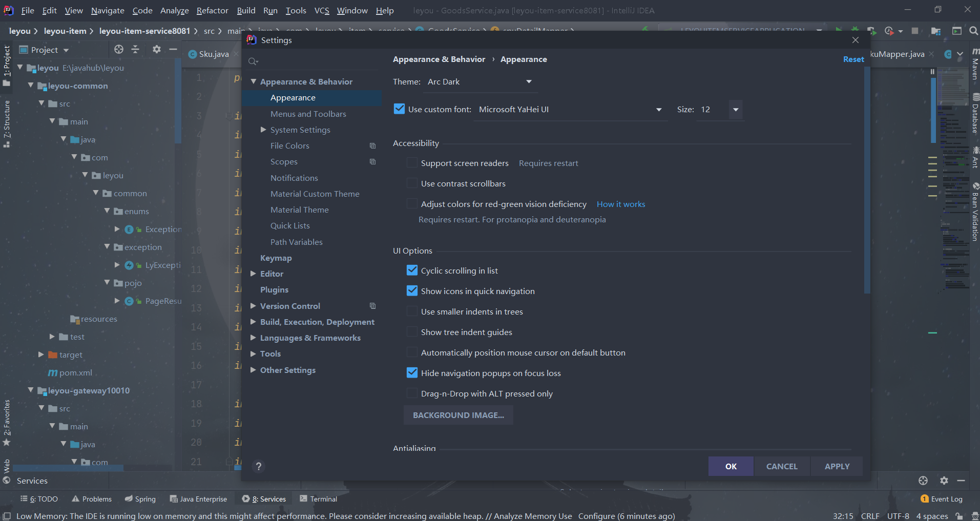Click the CANCEL button
This screenshot has height=521, width=980.
point(782,466)
